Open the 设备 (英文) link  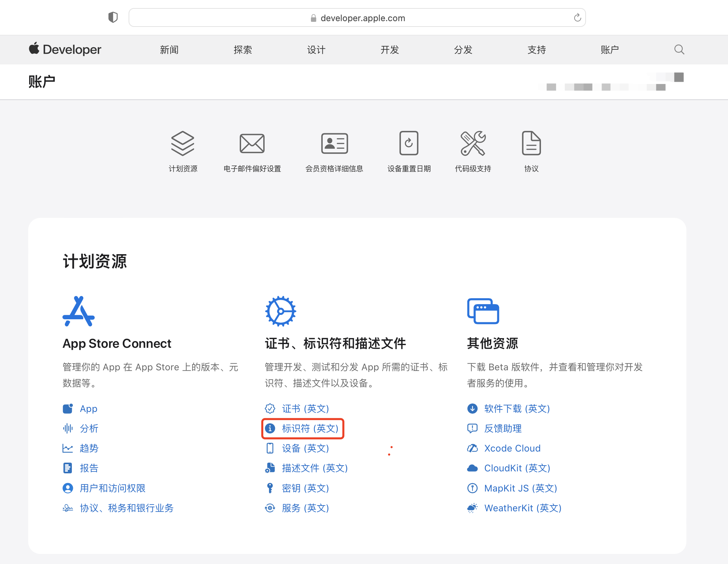click(305, 448)
